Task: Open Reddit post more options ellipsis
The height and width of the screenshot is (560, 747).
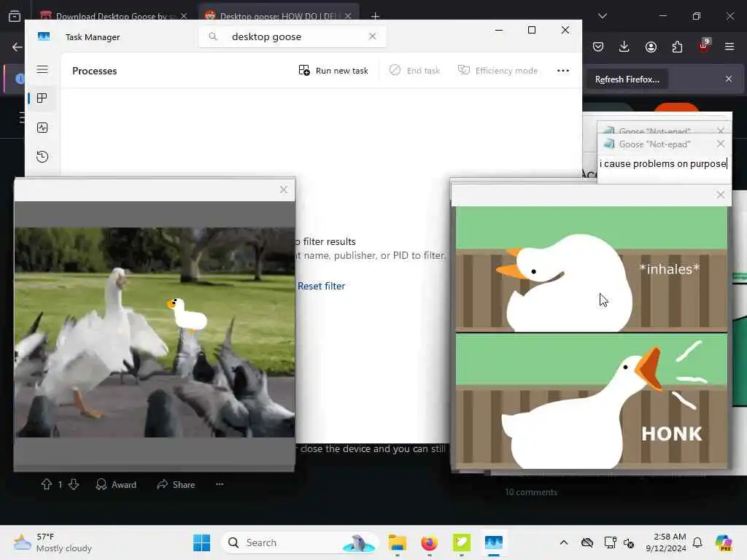Action: 220,484
